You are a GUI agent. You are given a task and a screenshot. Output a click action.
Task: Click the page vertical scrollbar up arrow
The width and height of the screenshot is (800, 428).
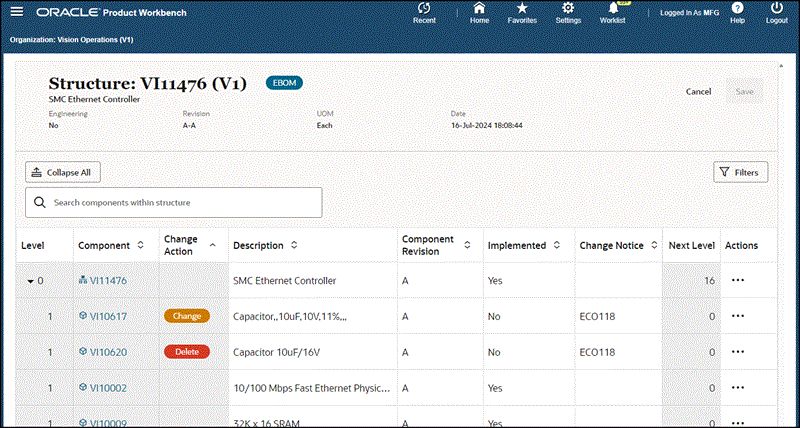tap(781, 66)
